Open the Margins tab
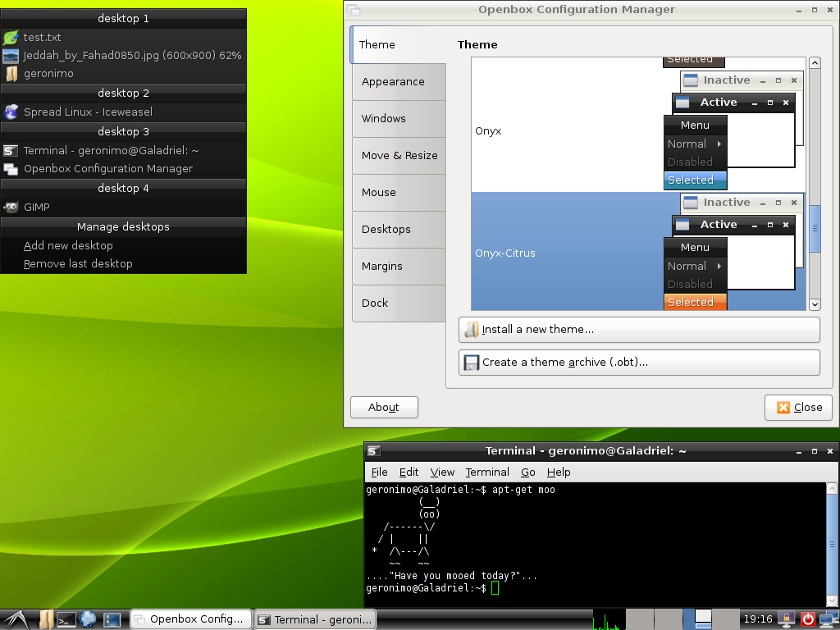Screen dimensions: 840x630 click(x=399, y=267)
